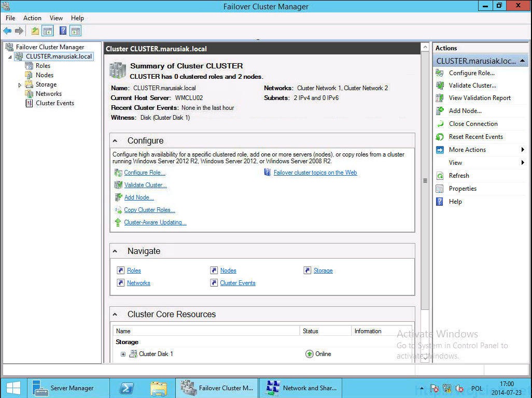Click the Refresh icon in Actions pane
Screen dimensions: 532x398
coord(440,176)
